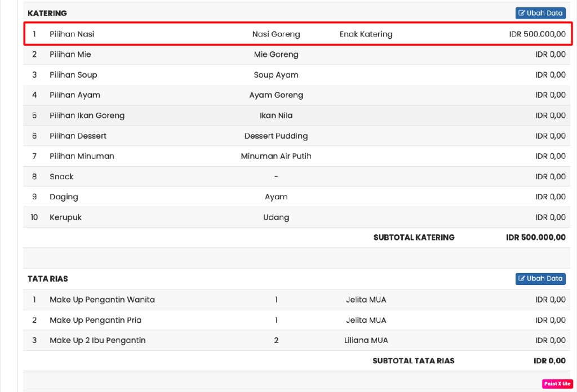
Task: Click the Snack row label
Action: point(61,177)
